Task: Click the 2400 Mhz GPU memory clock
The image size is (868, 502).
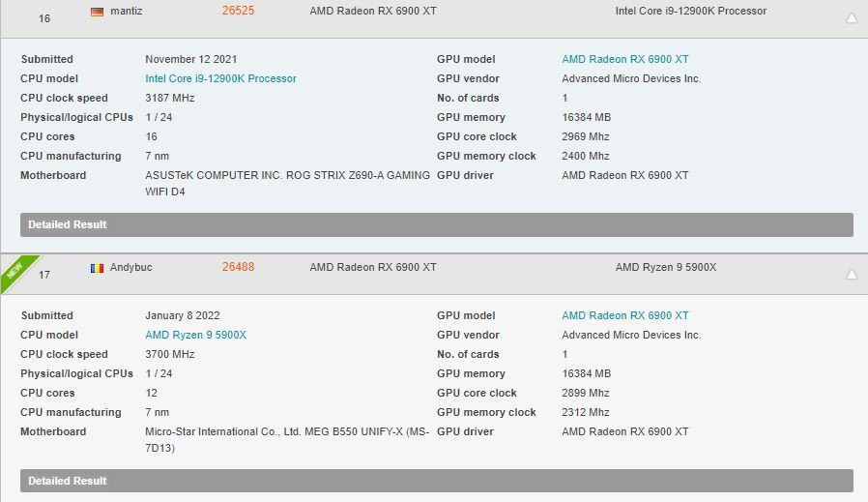Action: [585, 157]
